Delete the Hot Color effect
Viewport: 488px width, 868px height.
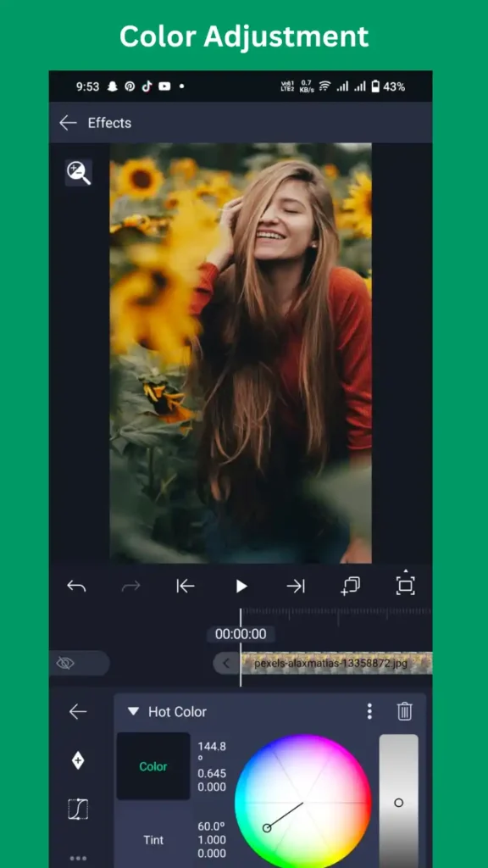pyautogui.click(x=405, y=711)
